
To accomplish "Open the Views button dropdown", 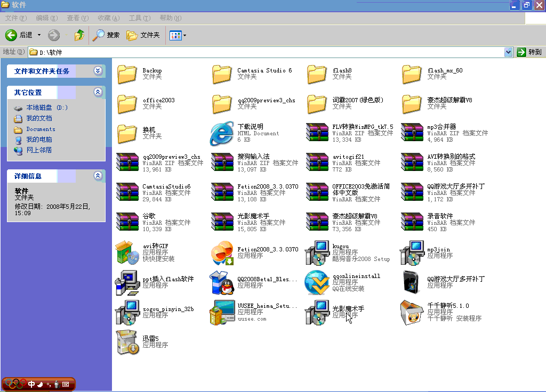I will pos(184,35).
